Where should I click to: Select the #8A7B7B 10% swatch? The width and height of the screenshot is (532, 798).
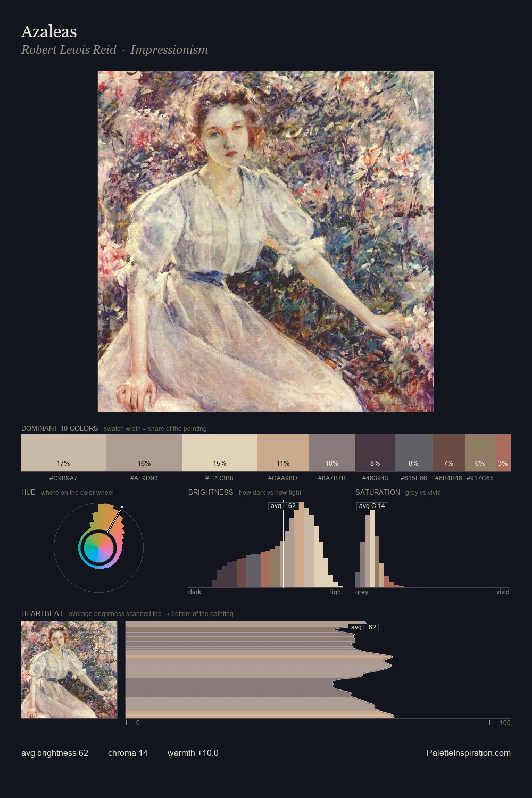pos(332,453)
